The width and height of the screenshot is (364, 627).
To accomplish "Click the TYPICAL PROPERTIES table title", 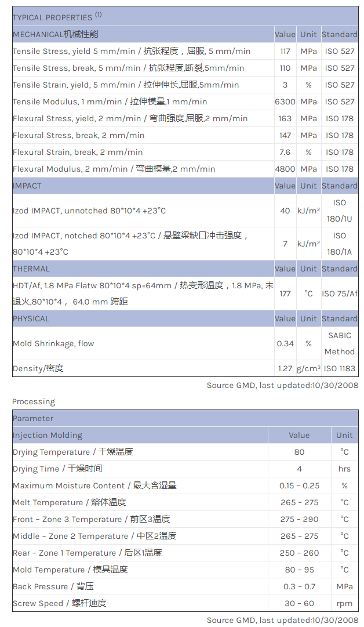I will coord(52,17).
